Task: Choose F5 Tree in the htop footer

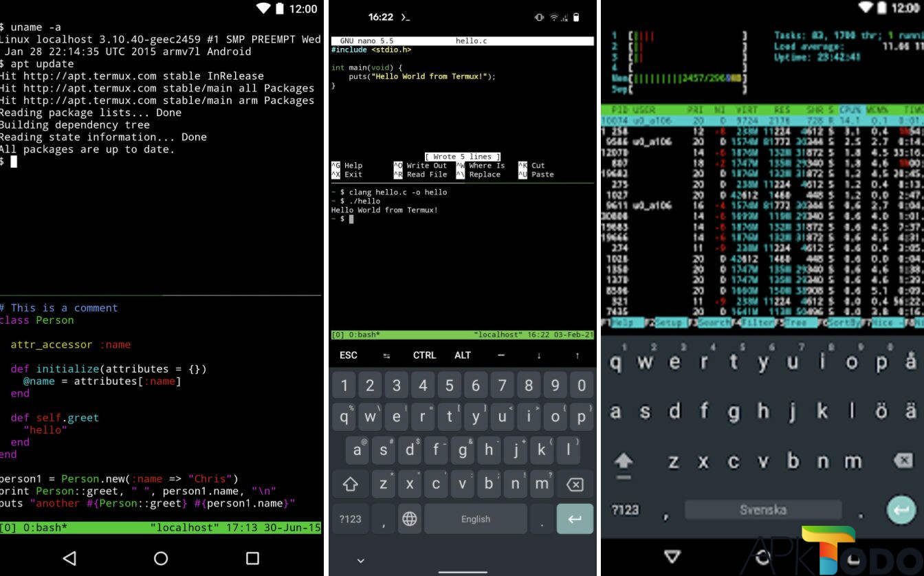Action: coord(795,322)
